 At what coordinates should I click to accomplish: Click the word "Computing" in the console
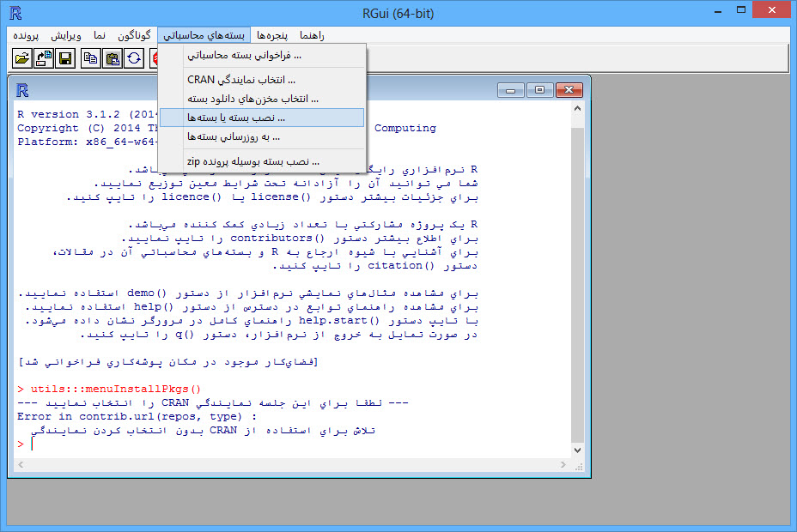pyautogui.click(x=405, y=128)
